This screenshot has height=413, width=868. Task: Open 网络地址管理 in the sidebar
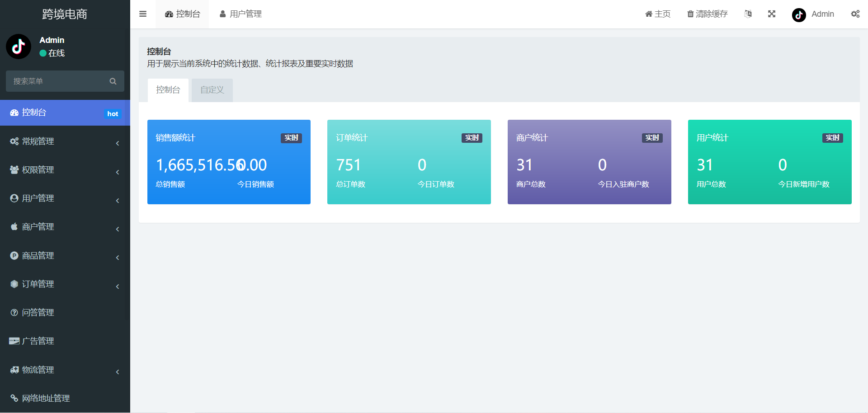point(46,398)
